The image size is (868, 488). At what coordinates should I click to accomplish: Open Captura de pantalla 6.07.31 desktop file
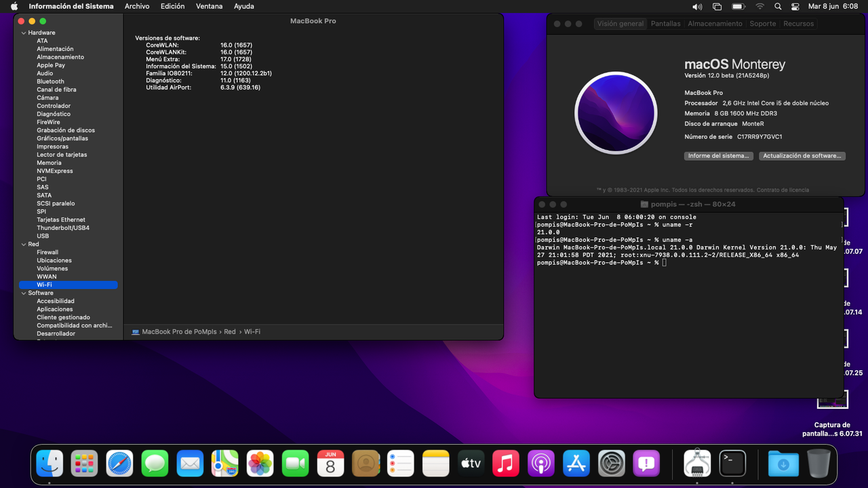(832, 413)
